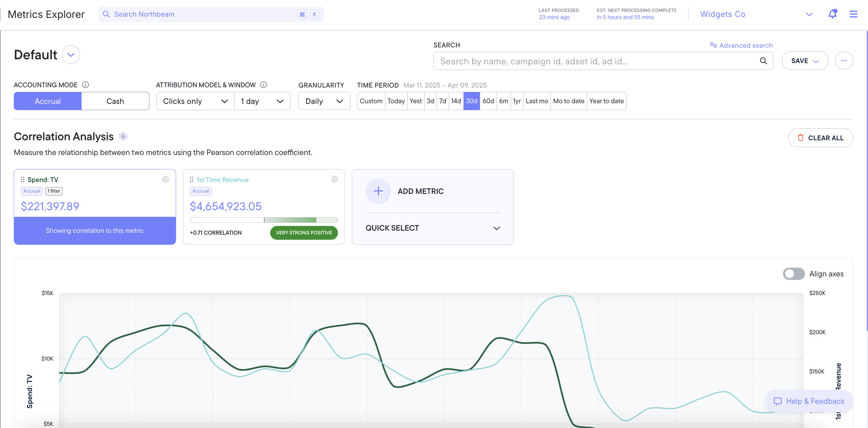
Task: Select Accrual accounting mode
Action: (x=48, y=101)
